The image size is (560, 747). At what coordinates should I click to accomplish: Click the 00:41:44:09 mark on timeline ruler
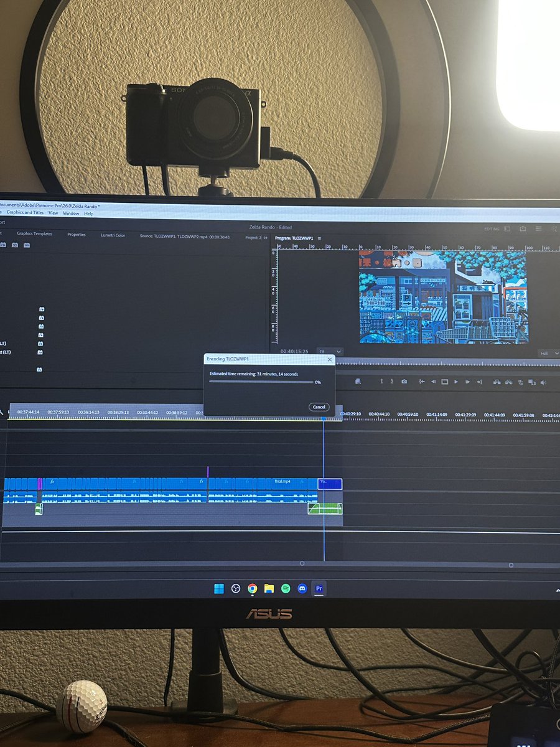coord(496,415)
